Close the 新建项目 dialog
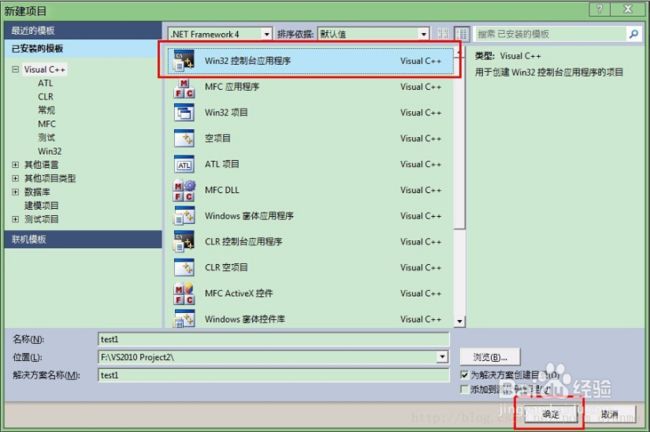This screenshot has height=432, width=650. [x=628, y=9]
